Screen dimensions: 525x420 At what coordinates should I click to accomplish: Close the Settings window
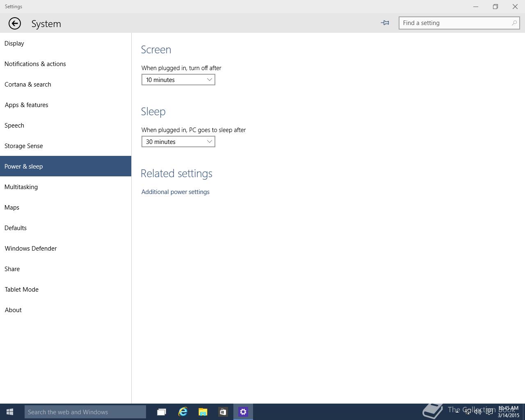(x=515, y=7)
